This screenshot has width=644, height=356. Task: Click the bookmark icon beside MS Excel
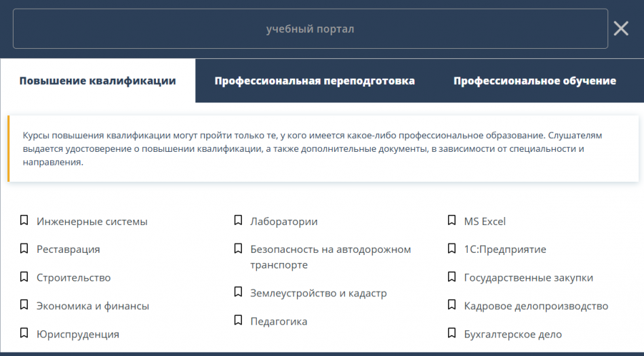point(451,220)
